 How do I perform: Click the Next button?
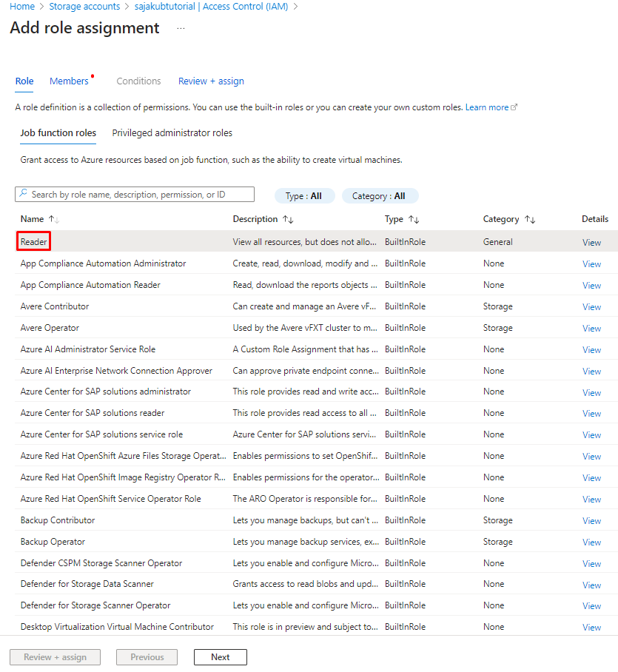pyautogui.click(x=221, y=657)
